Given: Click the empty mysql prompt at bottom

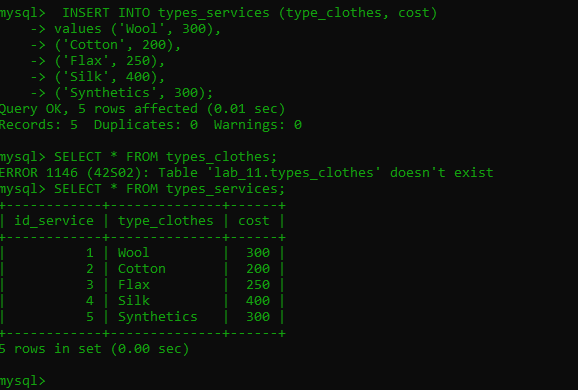Looking at the screenshot, I should 23,381.
